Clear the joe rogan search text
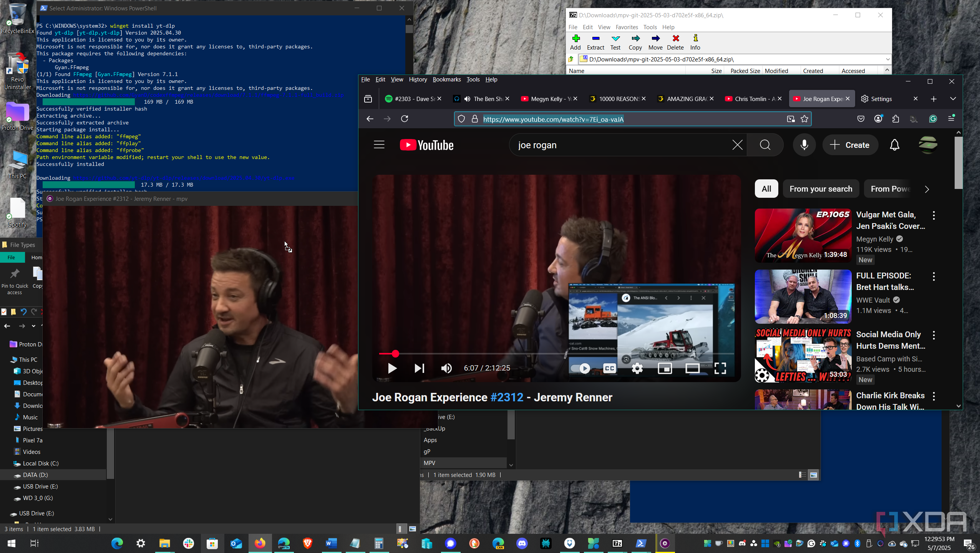 [x=737, y=145]
